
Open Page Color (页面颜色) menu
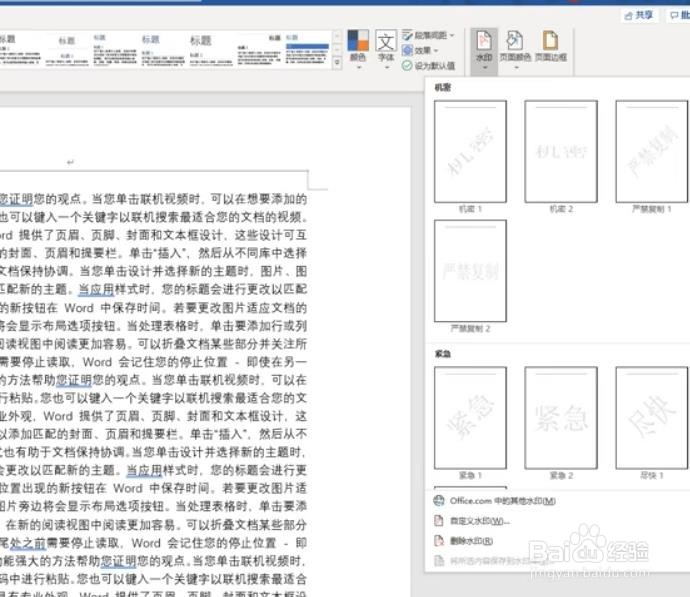pos(516,49)
